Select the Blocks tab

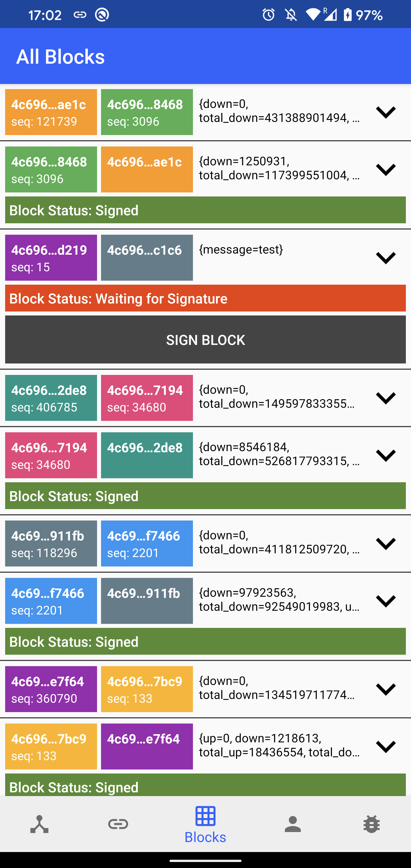[205, 824]
